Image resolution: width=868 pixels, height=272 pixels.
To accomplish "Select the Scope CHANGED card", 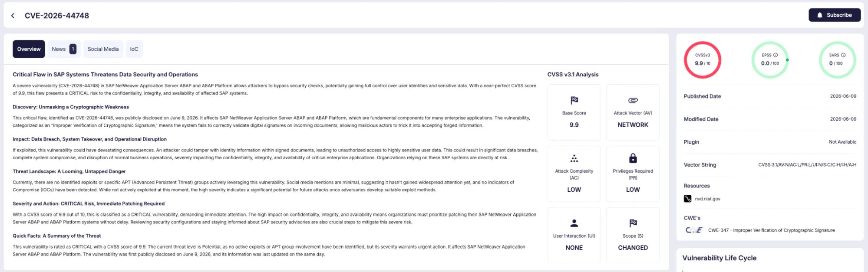I will (633, 235).
